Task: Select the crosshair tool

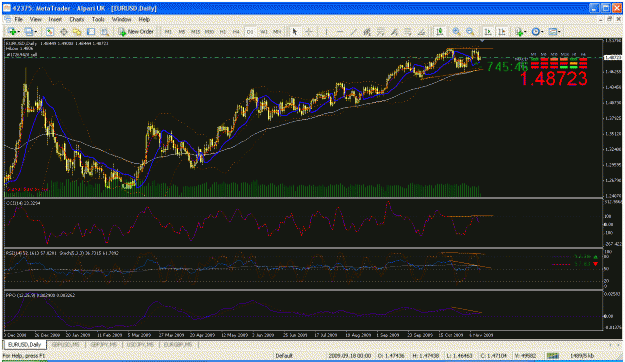Action: click(x=309, y=31)
